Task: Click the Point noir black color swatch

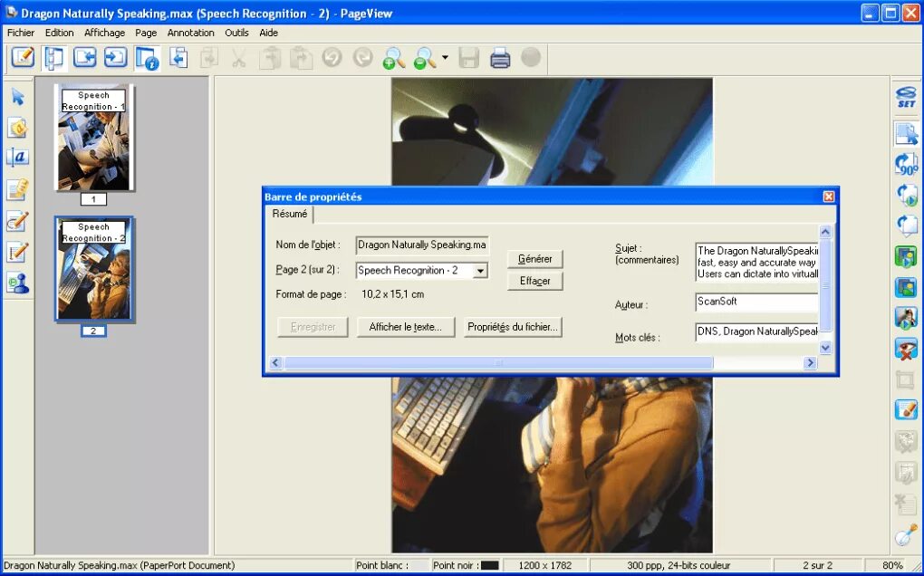Action: point(490,566)
